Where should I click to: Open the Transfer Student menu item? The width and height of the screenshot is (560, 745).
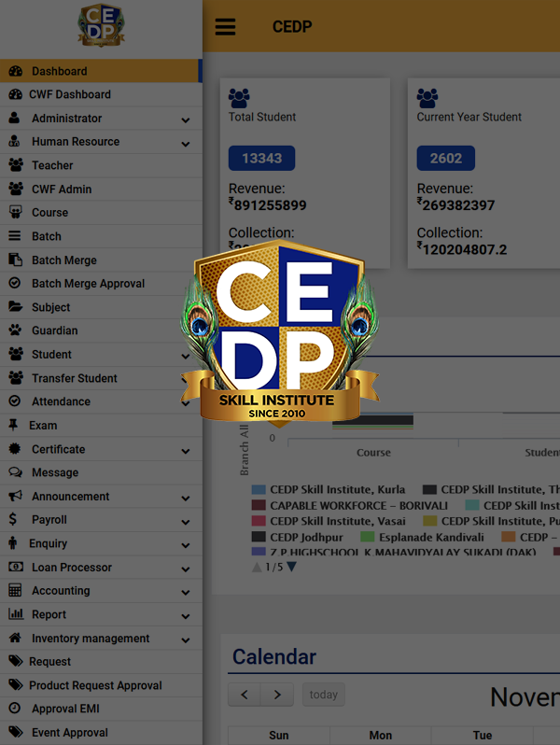coord(101,378)
